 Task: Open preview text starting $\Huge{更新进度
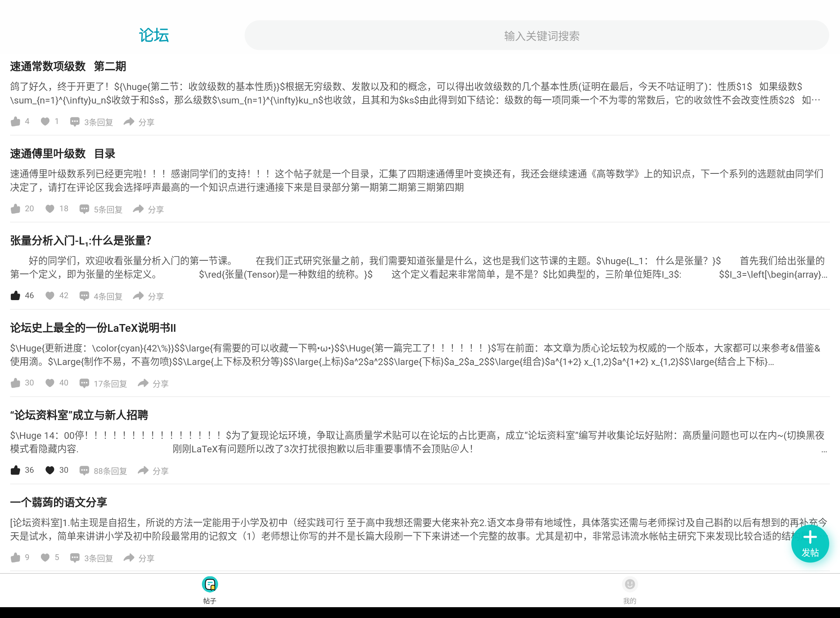point(415,355)
